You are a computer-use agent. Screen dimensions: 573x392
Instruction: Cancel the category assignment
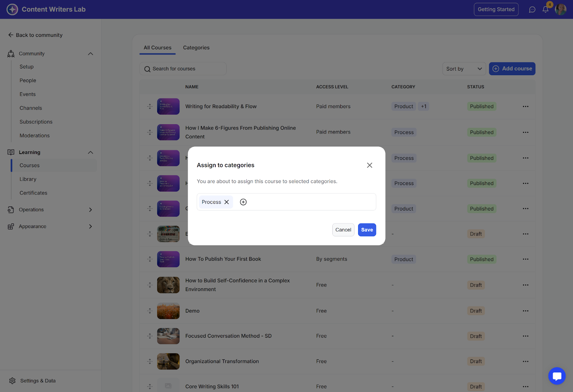click(x=343, y=230)
